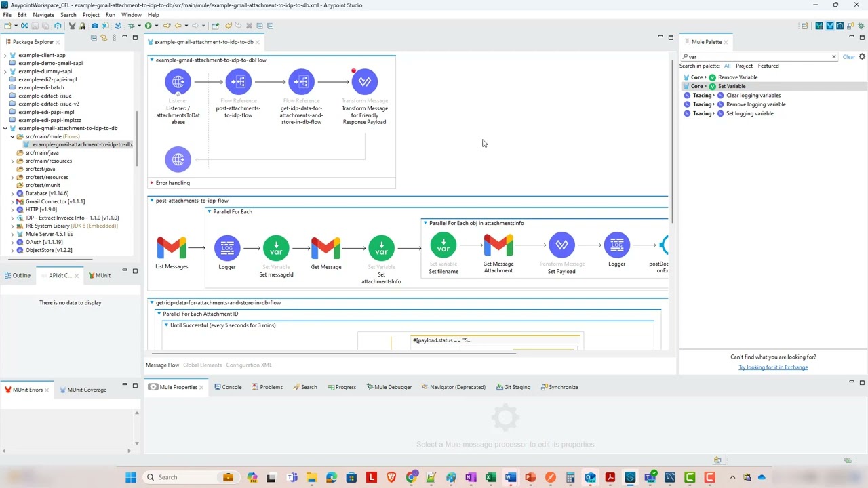Select Transform Message for Friendly Response Payload

365,82
